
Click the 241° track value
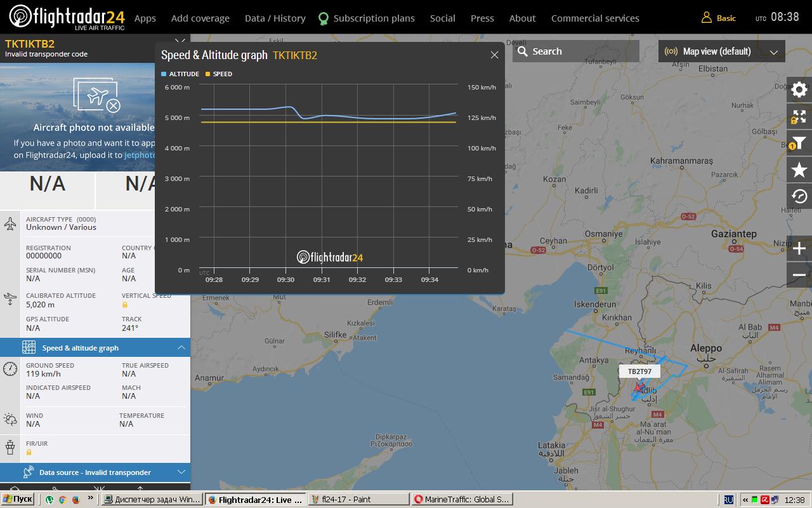pyautogui.click(x=130, y=328)
